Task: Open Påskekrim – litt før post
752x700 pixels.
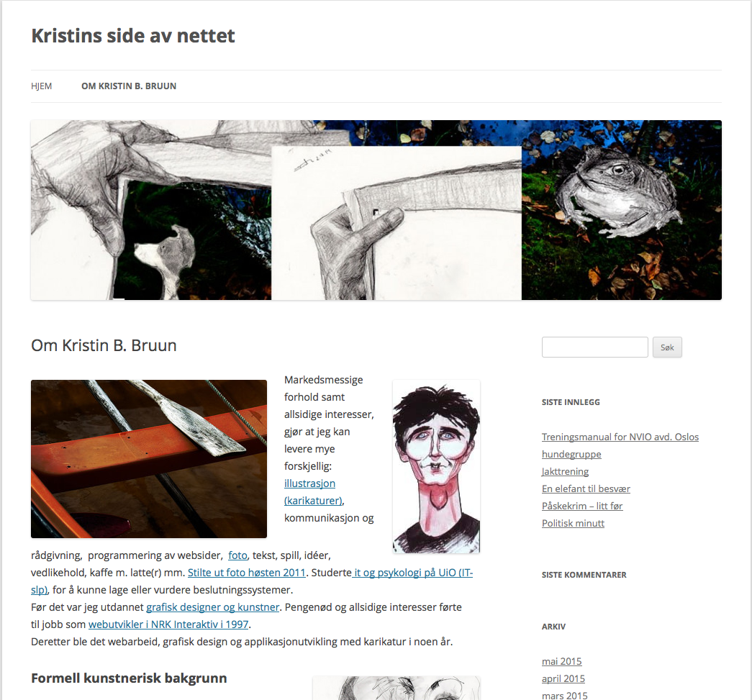Action: [x=582, y=506]
